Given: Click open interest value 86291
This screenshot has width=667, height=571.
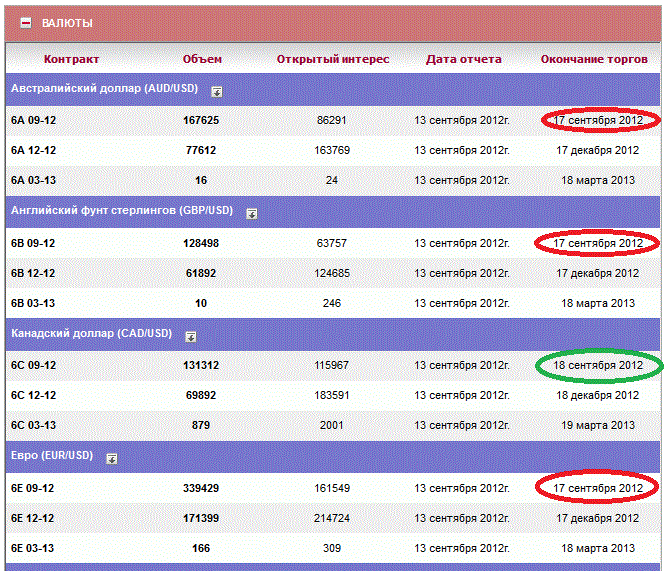Looking at the screenshot, I should 332,120.
